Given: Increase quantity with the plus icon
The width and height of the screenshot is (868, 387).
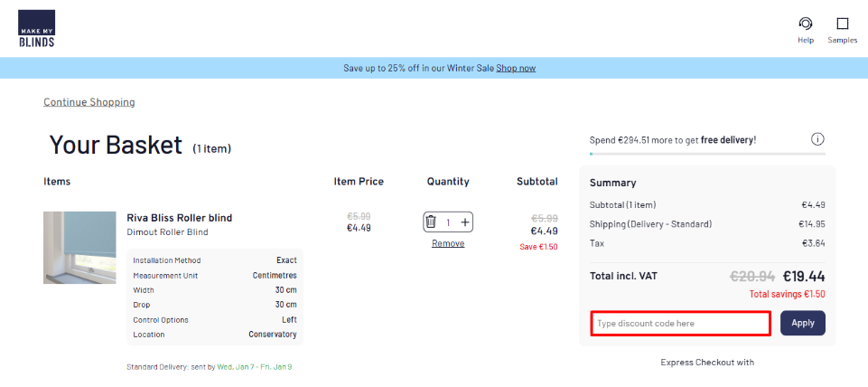Looking at the screenshot, I should click(x=465, y=222).
